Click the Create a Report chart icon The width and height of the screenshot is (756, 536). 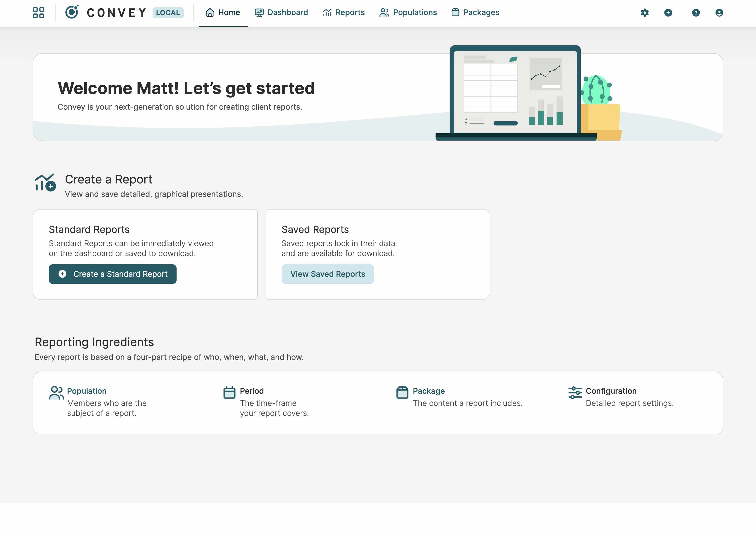(45, 182)
